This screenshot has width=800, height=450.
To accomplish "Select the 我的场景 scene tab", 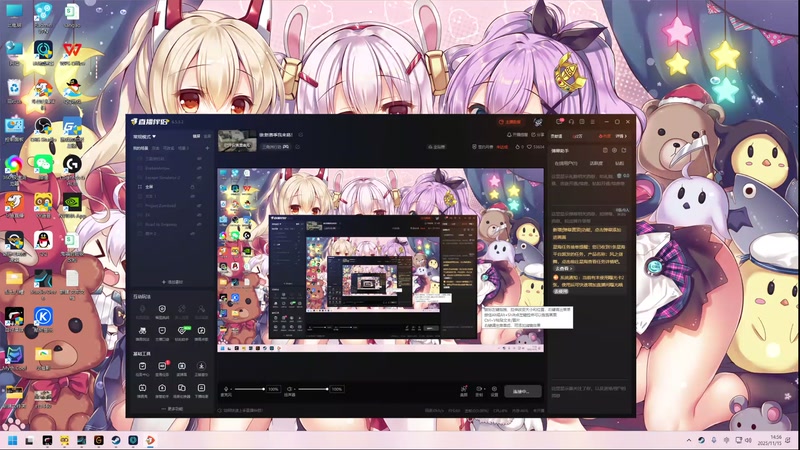I will (x=141, y=148).
